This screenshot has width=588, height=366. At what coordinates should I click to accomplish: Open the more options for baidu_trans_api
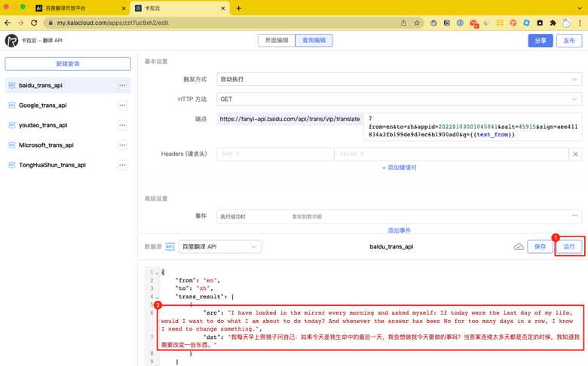(x=123, y=85)
